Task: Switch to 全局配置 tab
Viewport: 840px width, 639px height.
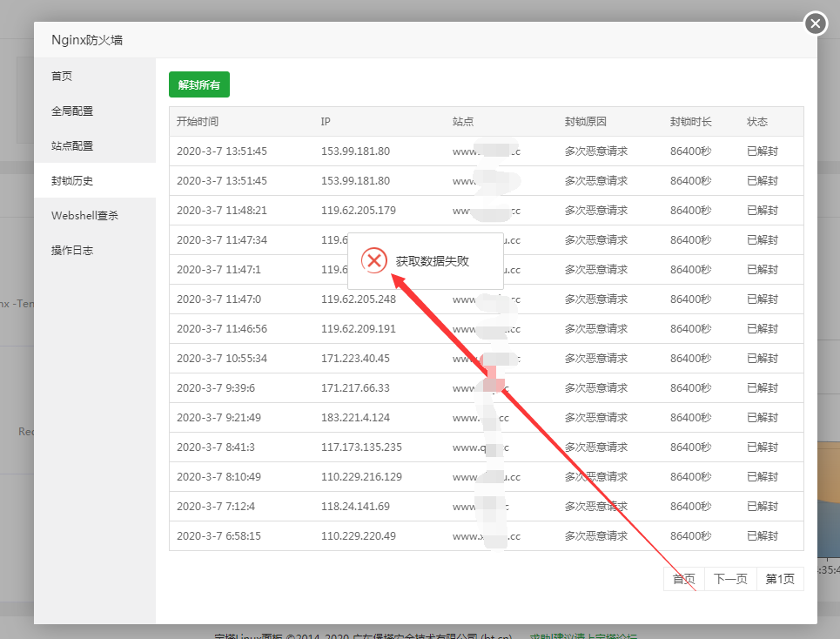Action: pyautogui.click(x=72, y=111)
